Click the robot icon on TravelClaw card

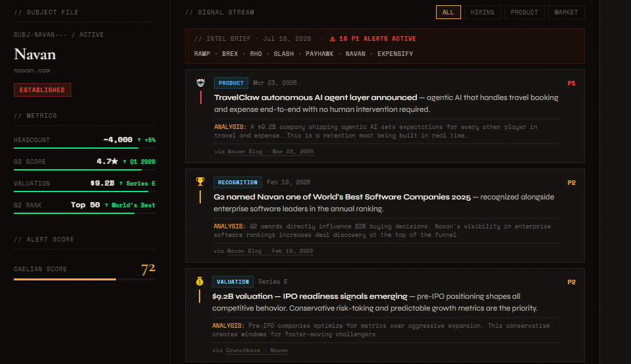[200, 82]
